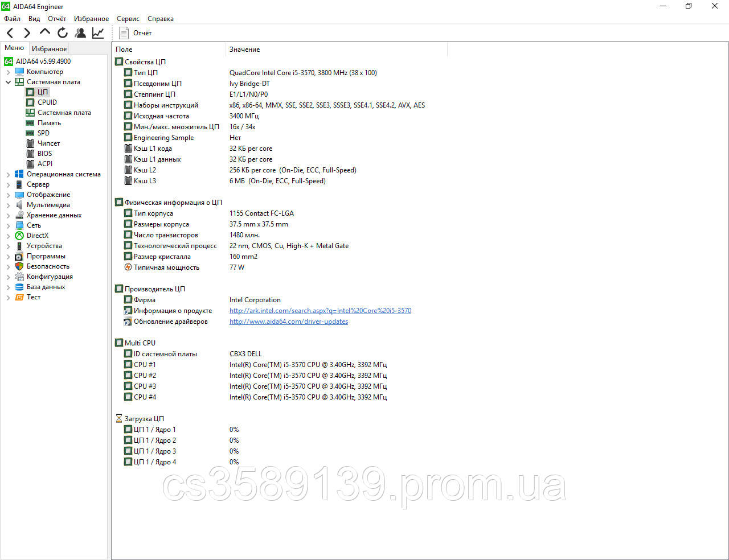The width and height of the screenshot is (729, 560).
Task: Select CPUID item in the tree
Action: tap(47, 102)
